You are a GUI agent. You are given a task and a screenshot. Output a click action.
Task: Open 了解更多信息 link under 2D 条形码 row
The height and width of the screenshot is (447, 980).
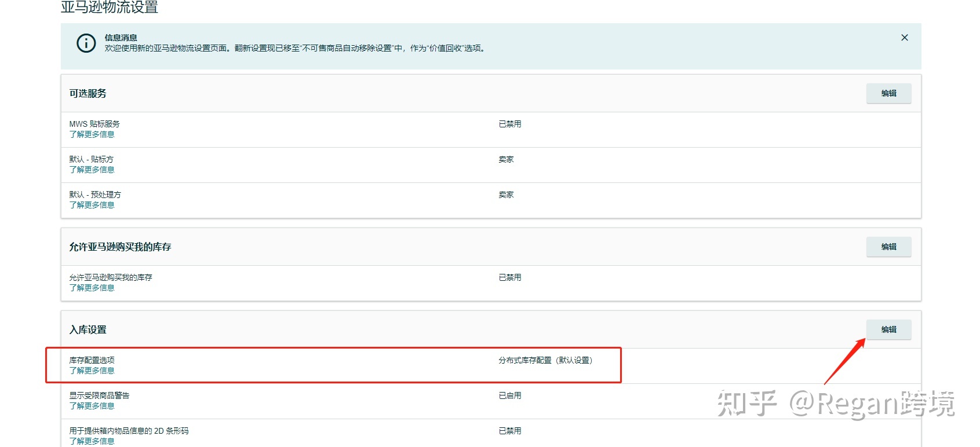92,441
